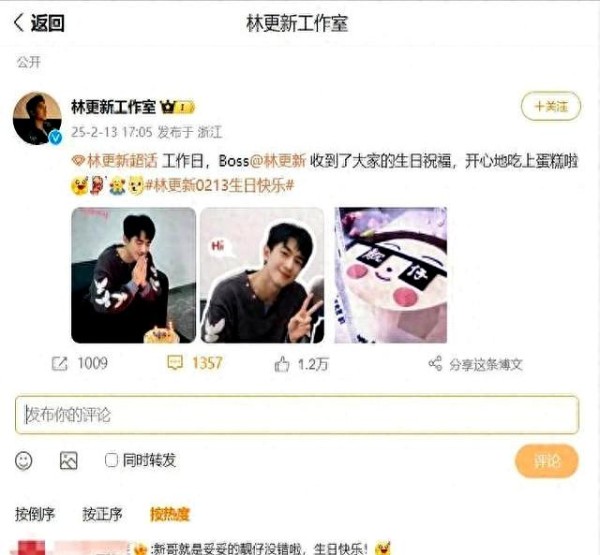Screen dimensions: 600x555
Task: Open the emoji picker smiley icon
Action: coord(24,460)
